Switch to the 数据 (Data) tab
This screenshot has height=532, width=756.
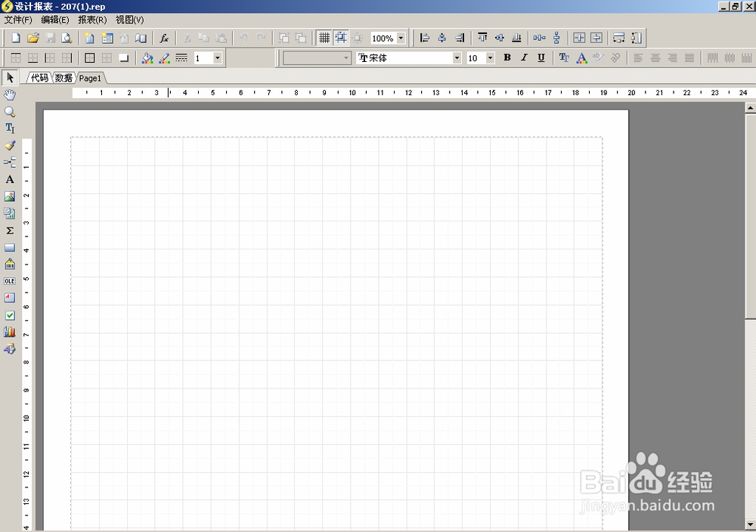[x=64, y=78]
